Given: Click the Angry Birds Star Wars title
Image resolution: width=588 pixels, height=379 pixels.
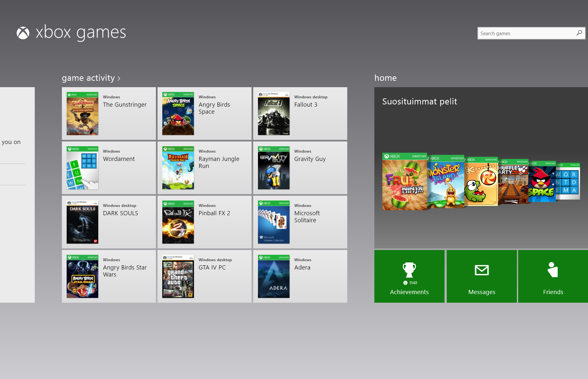Looking at the screenshot, I should (125, 271).
